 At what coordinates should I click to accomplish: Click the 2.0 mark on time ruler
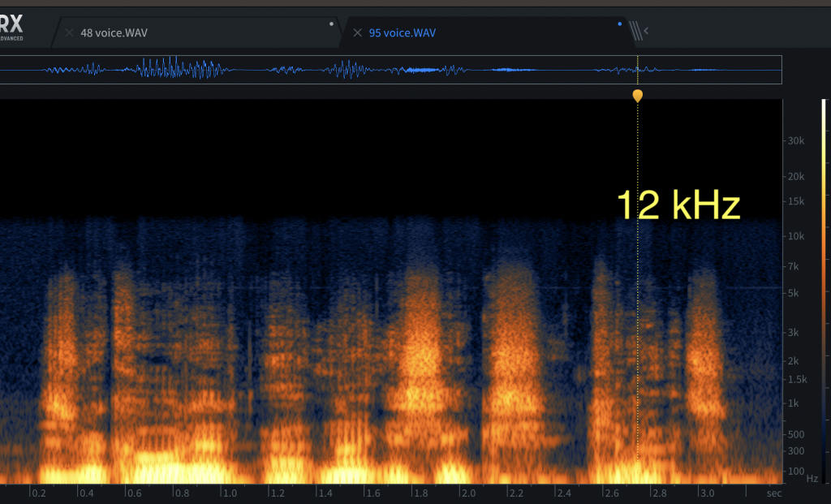tap(467, 493)
